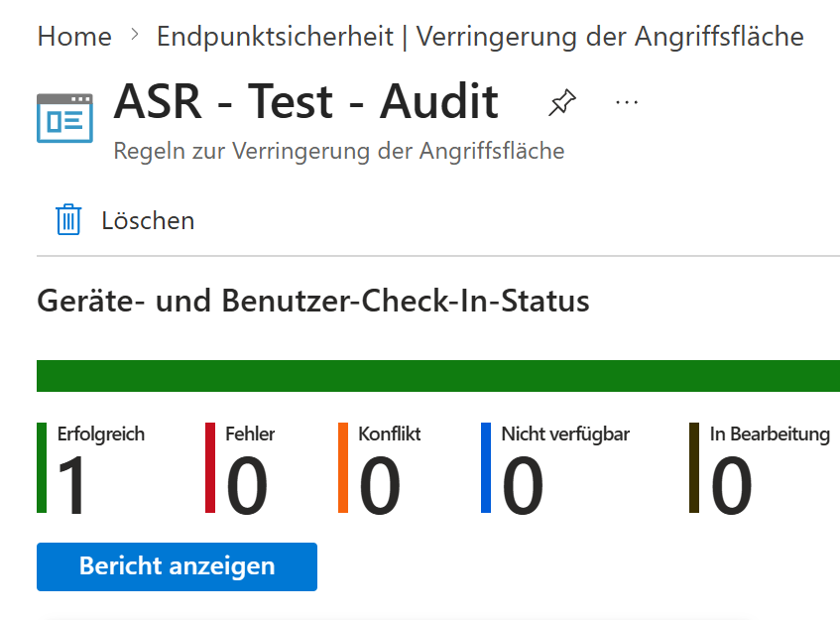Viewport: 840px width, 620px height.
Task: Click the trash can delete icon
Action: (68, 219)
